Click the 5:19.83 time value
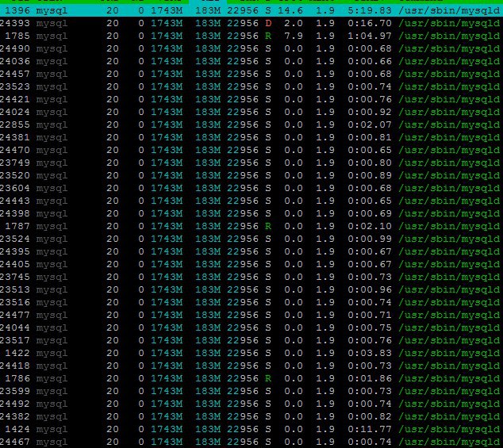 (370, 10)
